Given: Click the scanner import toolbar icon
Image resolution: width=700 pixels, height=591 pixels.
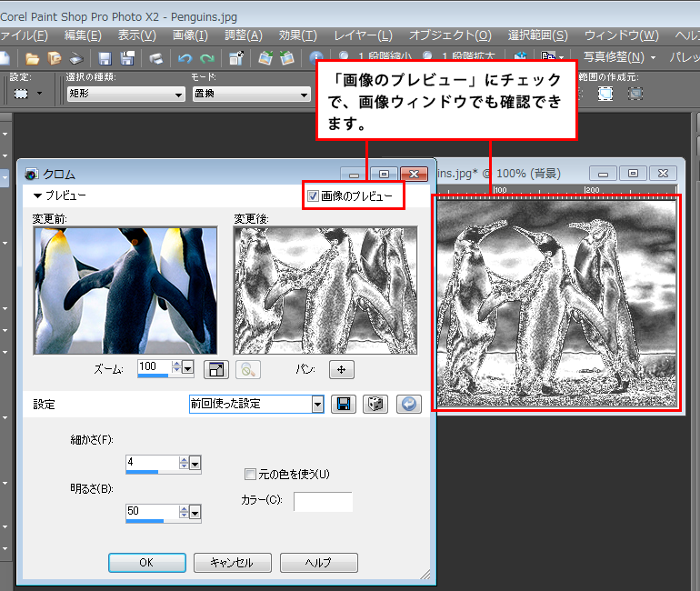Looking at the screenshot, I should [76, 58].
